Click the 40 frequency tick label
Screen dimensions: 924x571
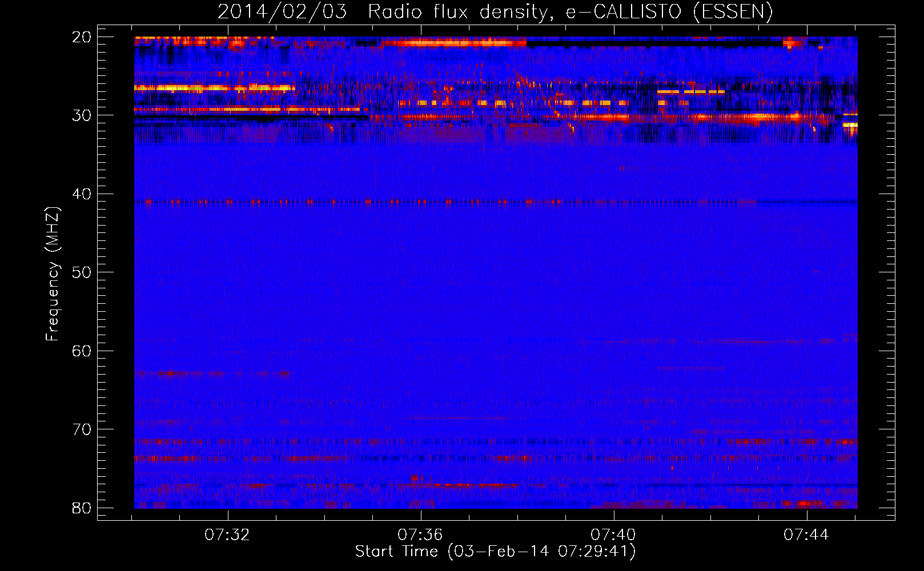[x=82, y=194]
